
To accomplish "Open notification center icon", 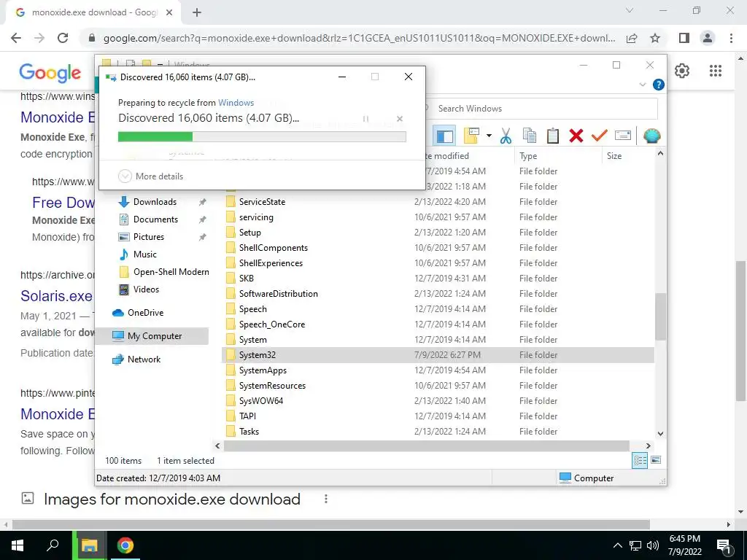I will [x=724, y=546].
